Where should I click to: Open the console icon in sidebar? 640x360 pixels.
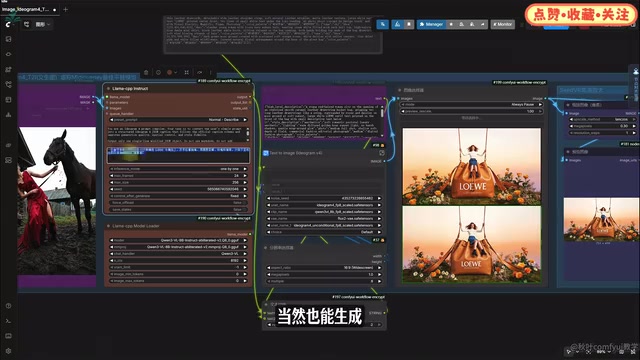click(x=8, y=321)
